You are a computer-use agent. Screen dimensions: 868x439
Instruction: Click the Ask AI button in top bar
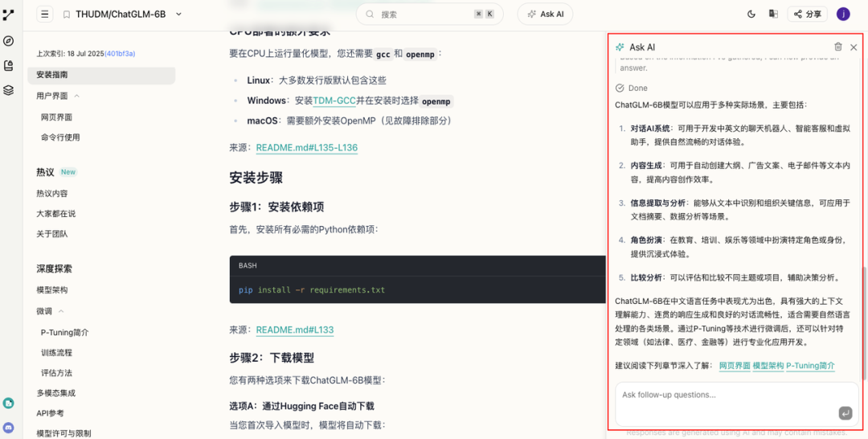(x=545, y=14)
